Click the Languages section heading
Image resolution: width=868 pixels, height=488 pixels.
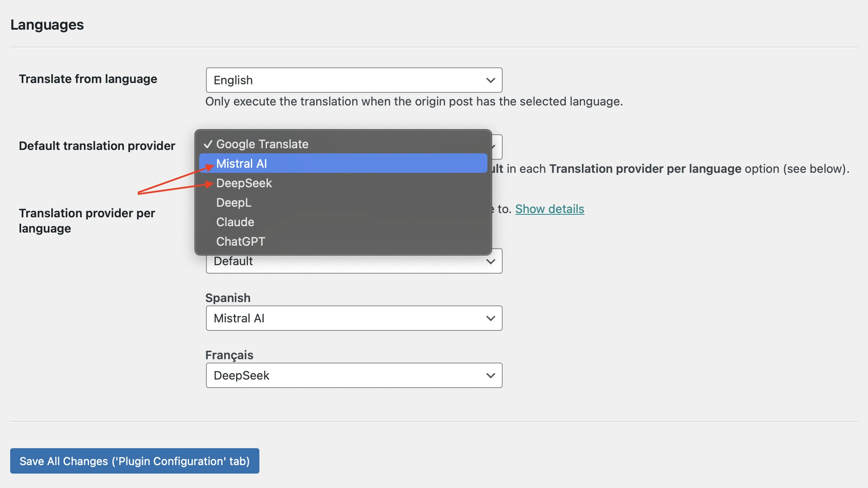pos(47,25)
